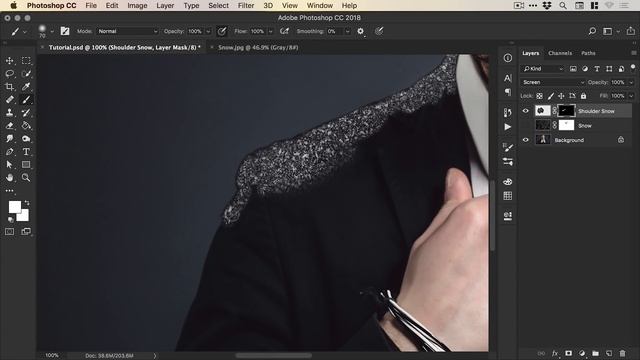Toggle pressure for size
This screenshot has width=640, height=360.
tap(379, 31)
